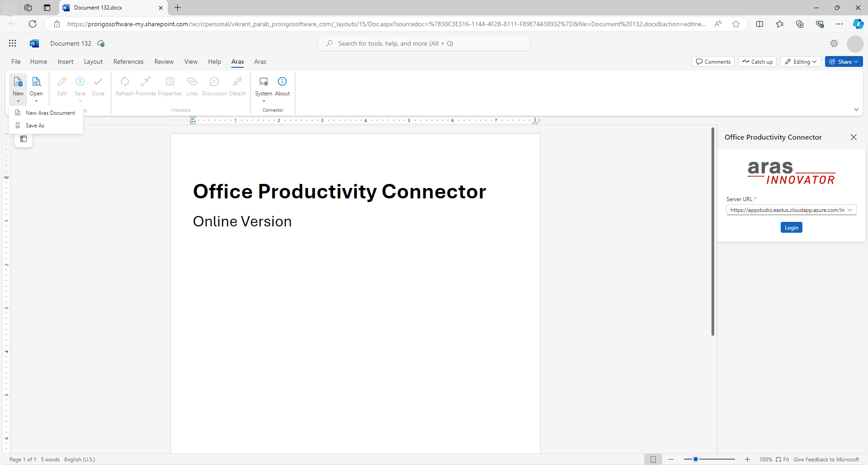The height and width of the screenshot is (465, 868).
Task: Click the Refresh metadata icon
Action: (125, 82)
